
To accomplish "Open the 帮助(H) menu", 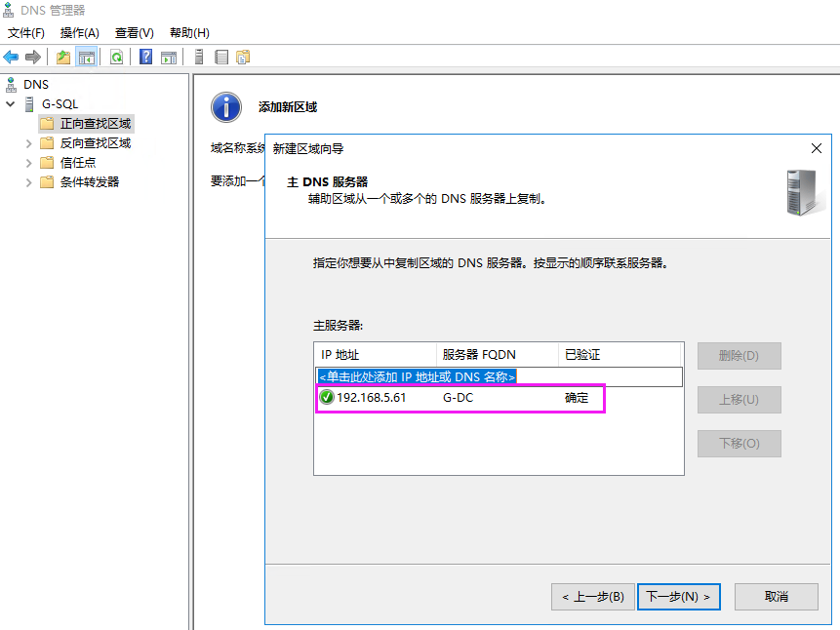I will [189, 33].
